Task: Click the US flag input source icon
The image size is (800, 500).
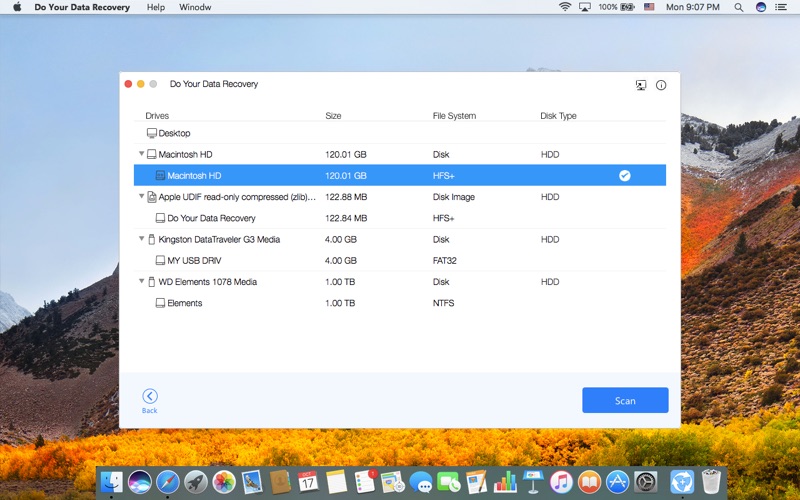Action: pos(649,7)
